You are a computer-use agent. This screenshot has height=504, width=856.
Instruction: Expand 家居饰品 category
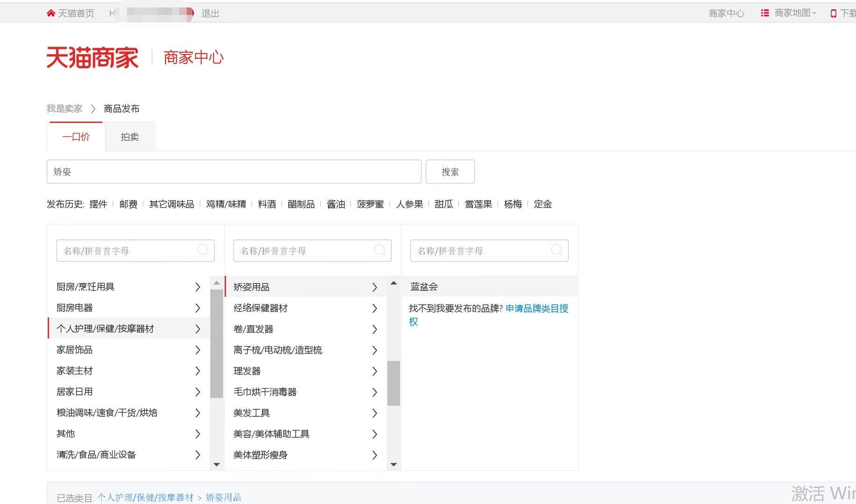coord(198,350)
